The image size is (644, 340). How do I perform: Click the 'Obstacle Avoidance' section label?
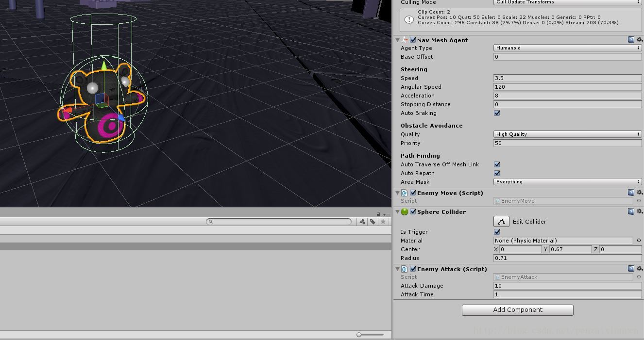tap(431, 126)
